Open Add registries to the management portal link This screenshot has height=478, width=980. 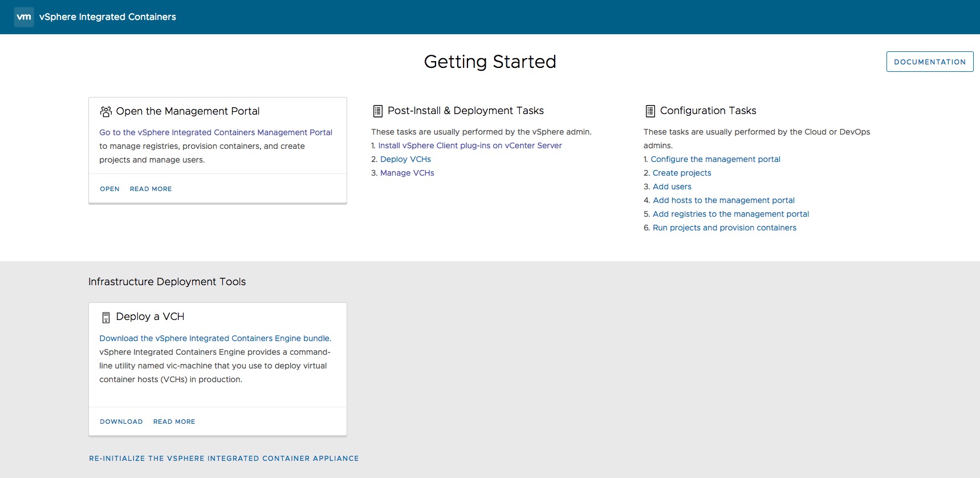[x=731, y=214]
